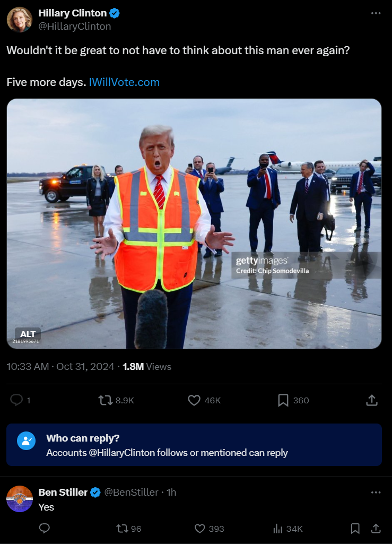
Task: Open reply on Hillary Clinton's post
Action: [16, 400]
